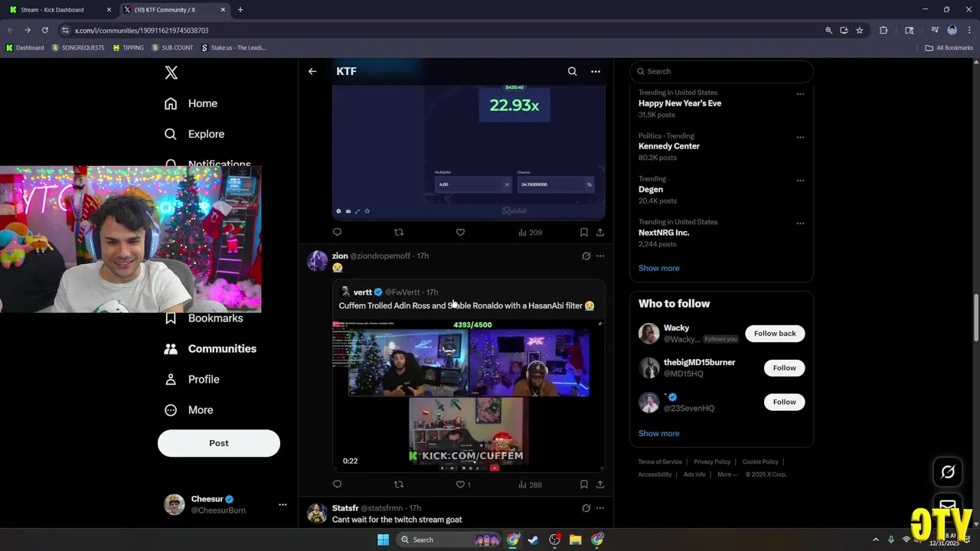Show more Who to follow
980x551 pixels.
658,433
